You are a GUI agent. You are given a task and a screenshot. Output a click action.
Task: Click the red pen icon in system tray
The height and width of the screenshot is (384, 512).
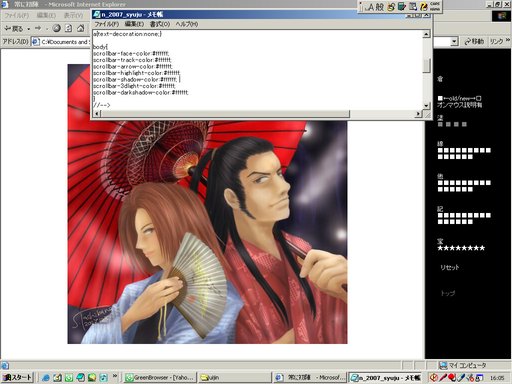443,378
